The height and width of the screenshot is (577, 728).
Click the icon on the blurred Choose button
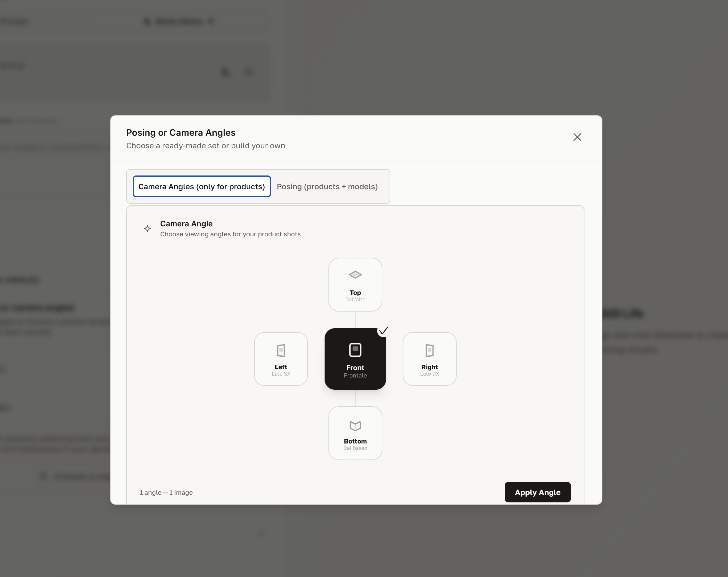tap(43, 476)
